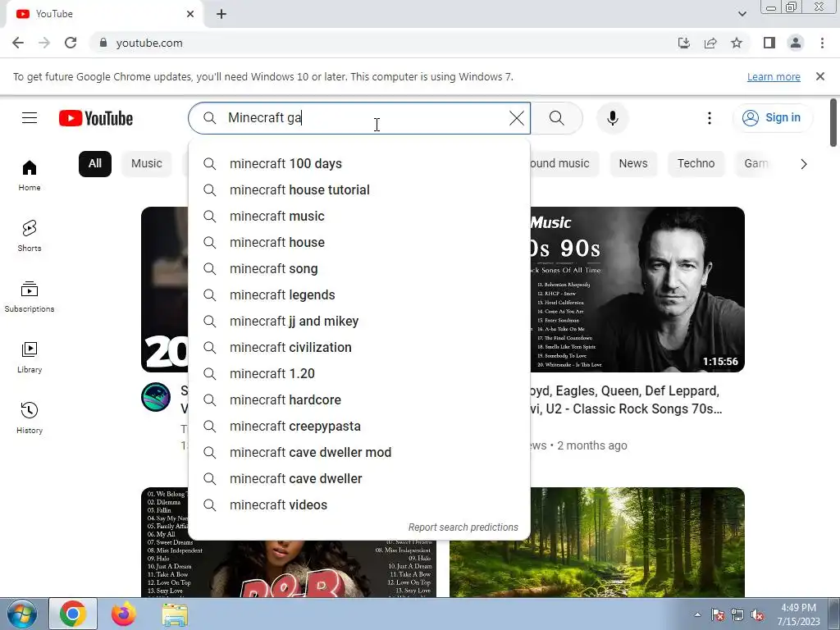
Task: Open History in the sidebar
Action: click(x=30, y=418)
